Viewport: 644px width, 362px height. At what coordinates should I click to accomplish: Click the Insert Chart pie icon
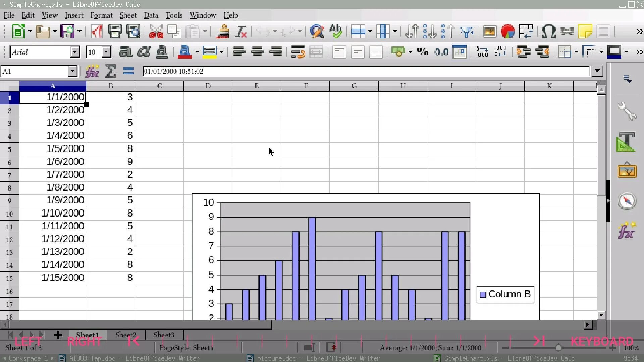coord(507,32)
